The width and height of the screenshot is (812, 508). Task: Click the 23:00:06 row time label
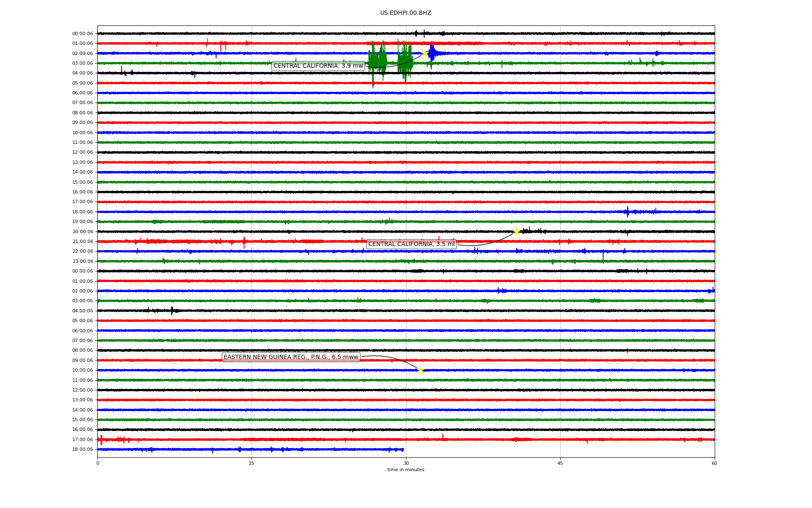(x=82, y=261)
